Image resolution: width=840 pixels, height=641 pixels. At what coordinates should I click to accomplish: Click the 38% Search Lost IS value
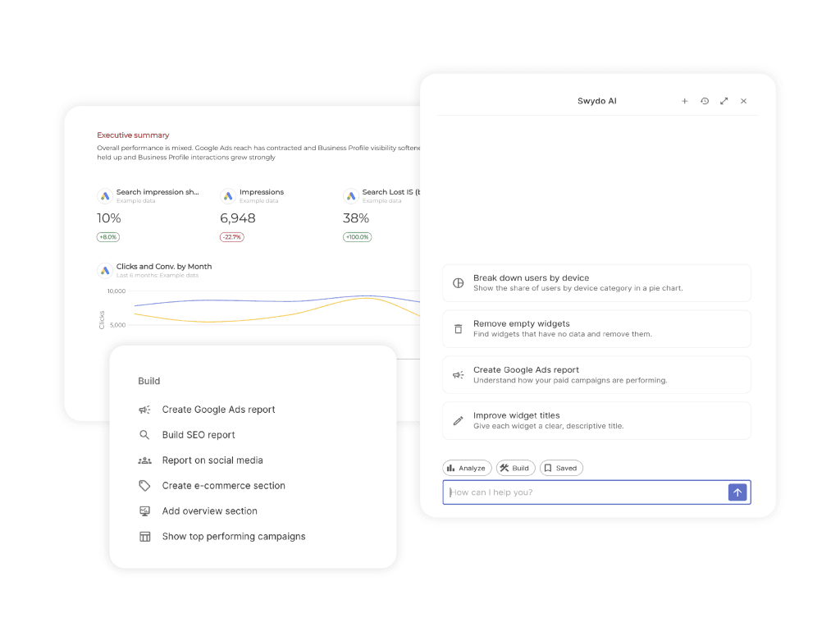click(x=356, y=218)
